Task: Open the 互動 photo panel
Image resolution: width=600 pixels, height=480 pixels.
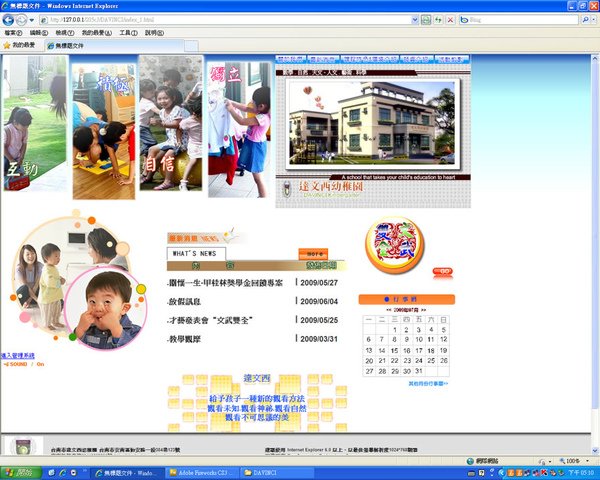Action: (x=36, y=123)
